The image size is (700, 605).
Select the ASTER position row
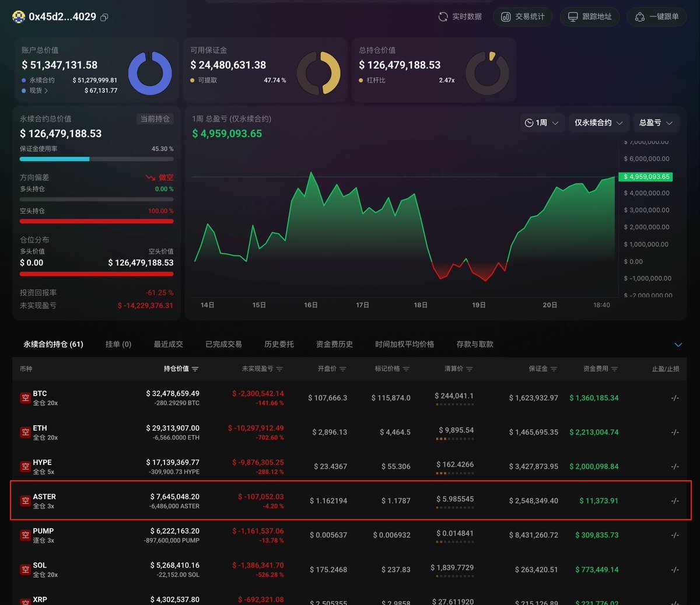(x=351, y=501)
